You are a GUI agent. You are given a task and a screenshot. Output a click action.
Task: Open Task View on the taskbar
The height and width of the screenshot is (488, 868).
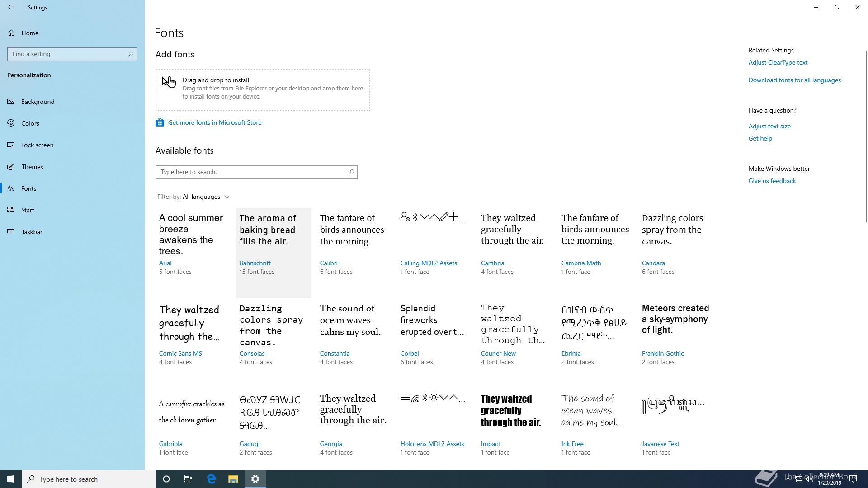188,479
